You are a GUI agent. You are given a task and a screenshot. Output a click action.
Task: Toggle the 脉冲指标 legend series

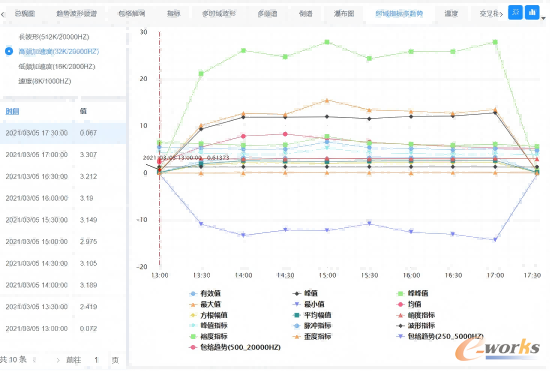[312, 325]
